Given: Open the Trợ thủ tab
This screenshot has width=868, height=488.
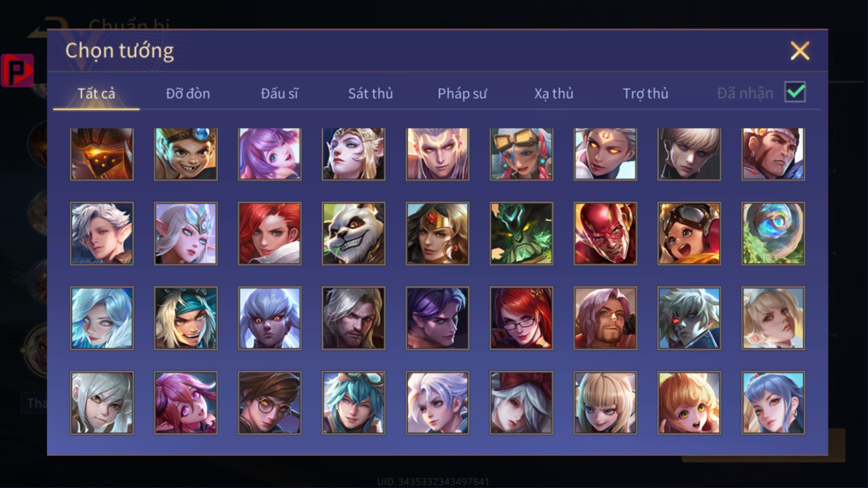Looking at the screenshot, I should coord(645,93).
